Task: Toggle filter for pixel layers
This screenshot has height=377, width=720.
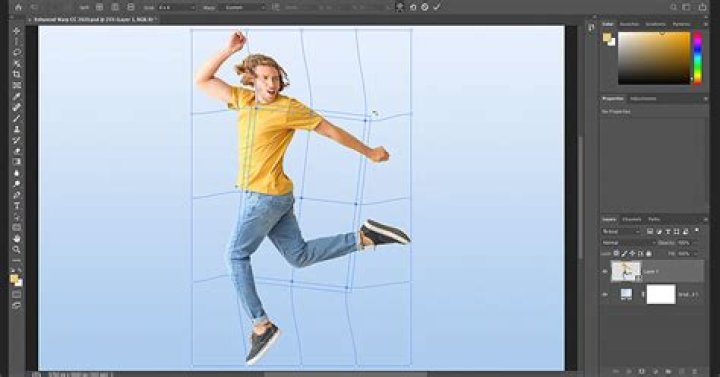Action: point(650,231)
